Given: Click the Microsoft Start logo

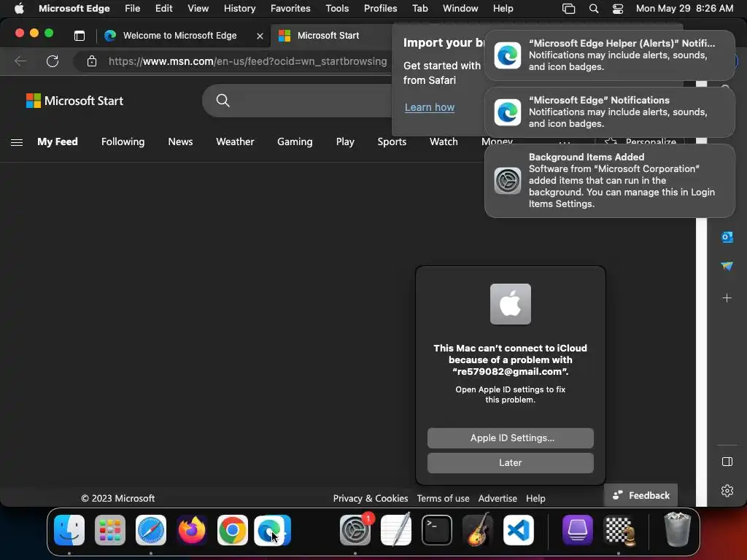Looking at the screenshot, I should (x=74, y=101).
